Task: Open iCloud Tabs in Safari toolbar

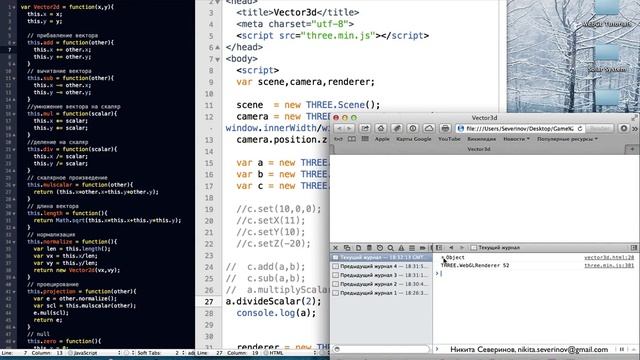Action: (x=429, y=128)
